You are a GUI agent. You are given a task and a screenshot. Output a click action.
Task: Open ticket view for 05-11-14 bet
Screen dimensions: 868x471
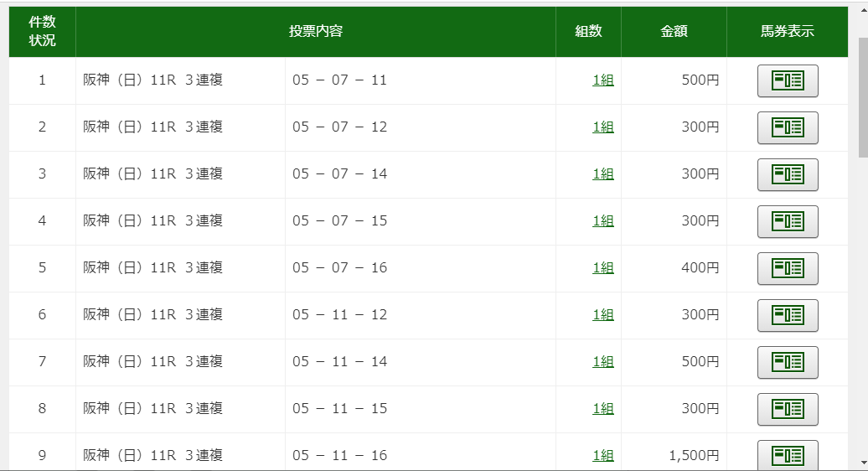tap(788, 363)
